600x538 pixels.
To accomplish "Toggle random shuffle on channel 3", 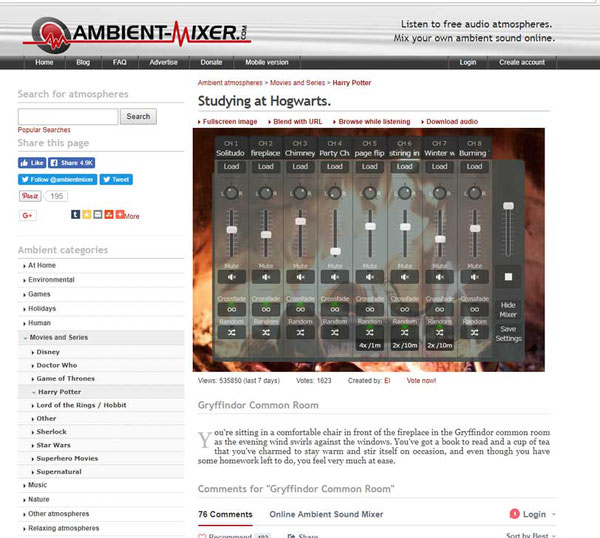I will pyautogui.click(x=300, y=333).
